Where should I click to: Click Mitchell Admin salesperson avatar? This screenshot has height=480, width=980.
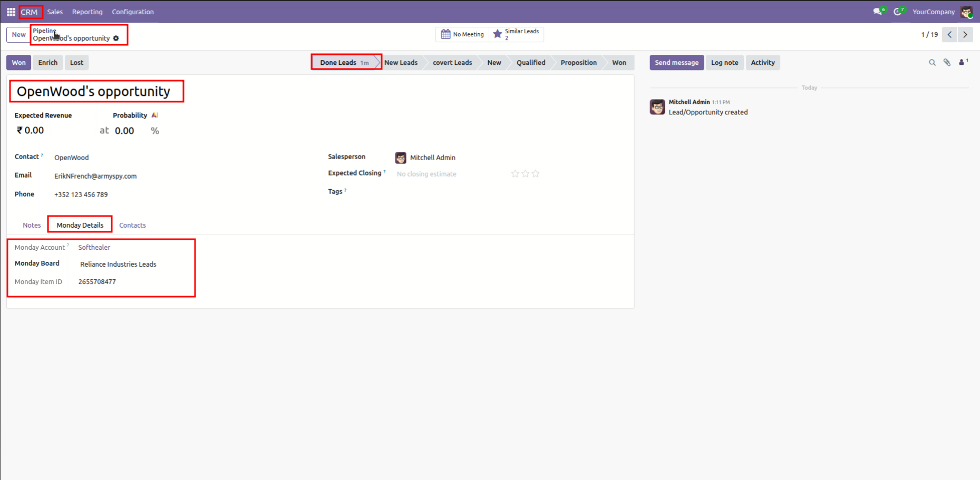(x=401, y=158)
